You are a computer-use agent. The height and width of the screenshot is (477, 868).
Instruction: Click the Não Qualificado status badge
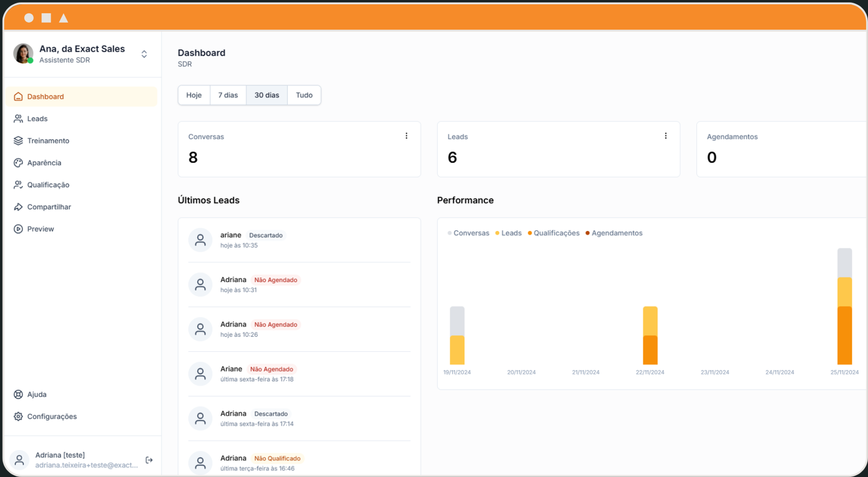tap(277, 459)
